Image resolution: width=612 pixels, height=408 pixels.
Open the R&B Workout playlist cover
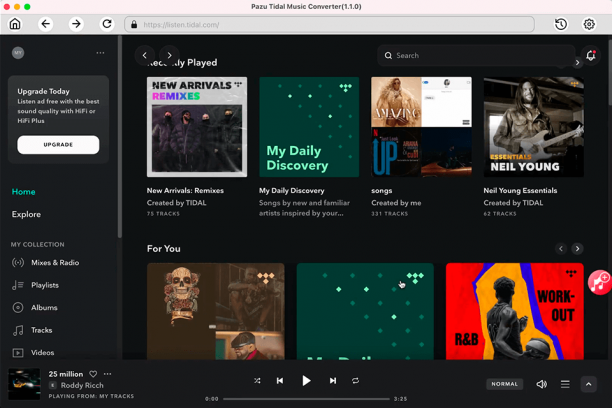coord(515,311)
